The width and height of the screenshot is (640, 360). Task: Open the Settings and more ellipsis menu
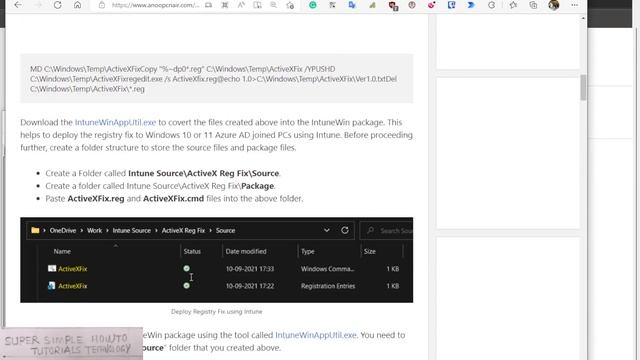(x=575, y=5)
